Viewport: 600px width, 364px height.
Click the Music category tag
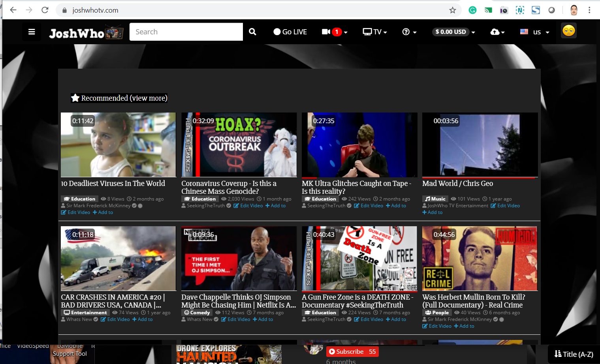point(435,199)
